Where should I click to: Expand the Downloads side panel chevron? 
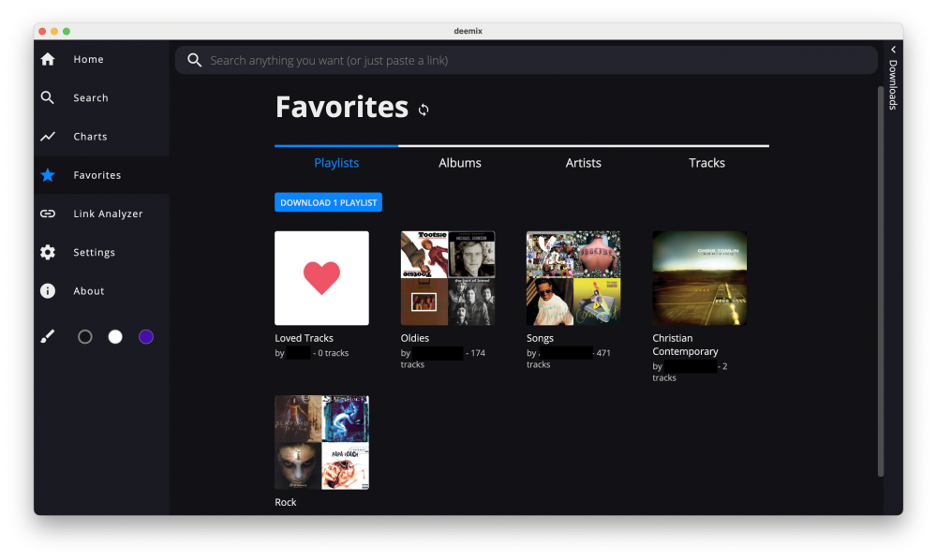pyautogui.click(x=893, y=50)
